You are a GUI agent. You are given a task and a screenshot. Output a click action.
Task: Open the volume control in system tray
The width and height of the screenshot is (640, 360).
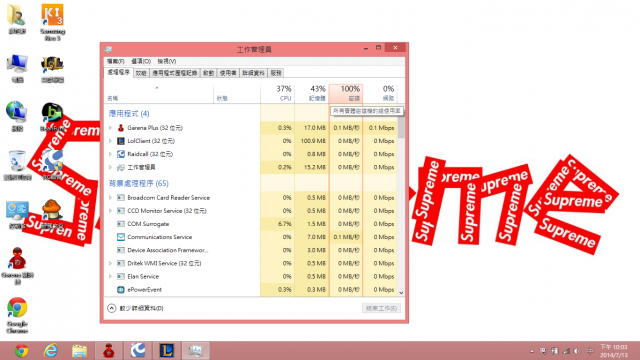(577, 351)
